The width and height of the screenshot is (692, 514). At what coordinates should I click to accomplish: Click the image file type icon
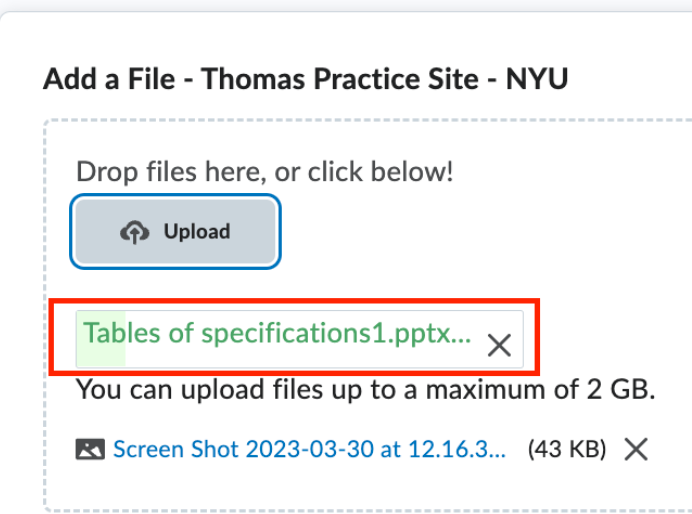tap(90, 449)
